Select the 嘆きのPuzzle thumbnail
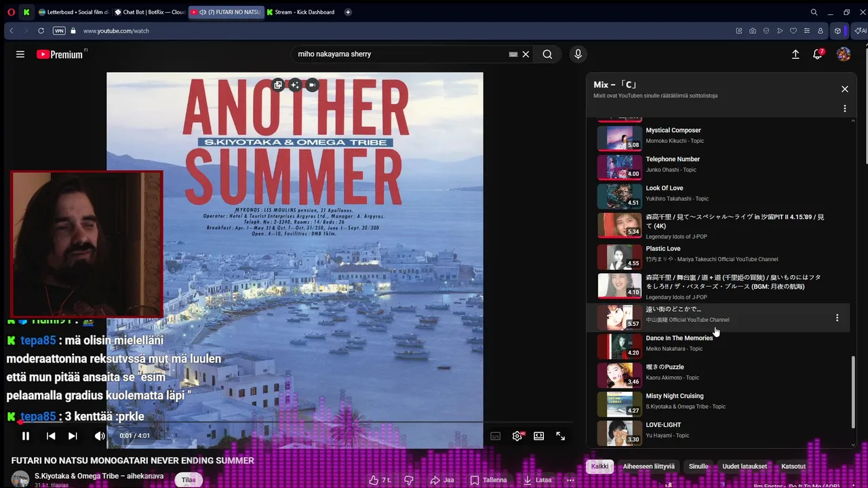Image resolution: width=868 pixels, height=488 pixels. pos(619,375)
